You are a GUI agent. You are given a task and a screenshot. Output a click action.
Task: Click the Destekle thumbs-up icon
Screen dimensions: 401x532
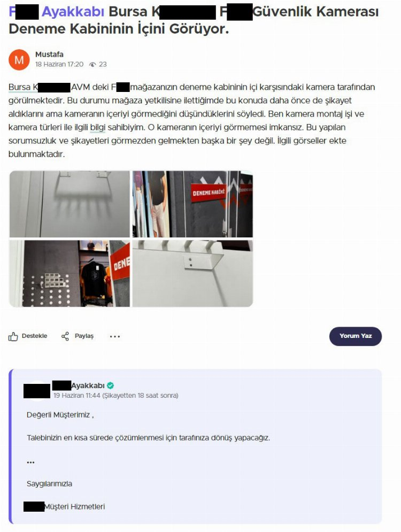coord(13,336)
